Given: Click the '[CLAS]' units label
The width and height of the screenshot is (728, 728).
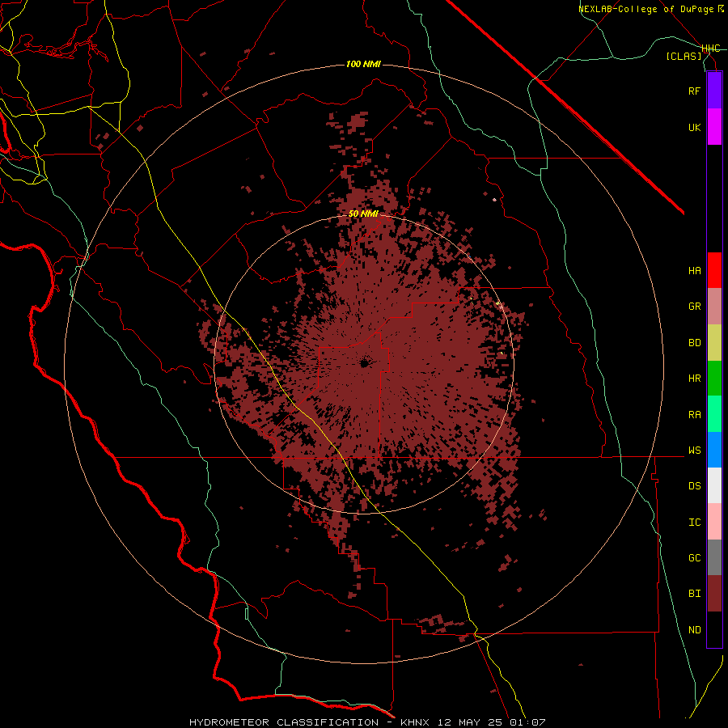Looking at the screenshot, I should pos(684,56).
